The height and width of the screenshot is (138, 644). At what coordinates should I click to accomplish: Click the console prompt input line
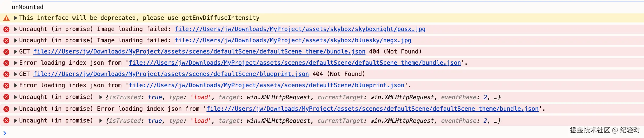click(x=160, y=133)
